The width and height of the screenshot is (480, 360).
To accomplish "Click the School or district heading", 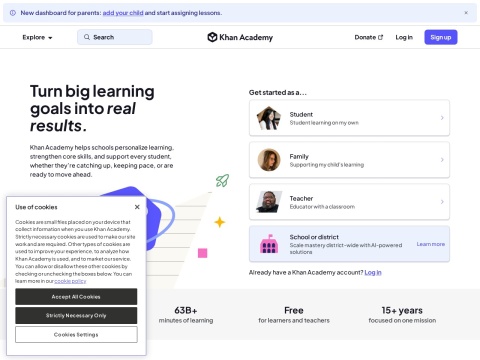I will 314,237.
